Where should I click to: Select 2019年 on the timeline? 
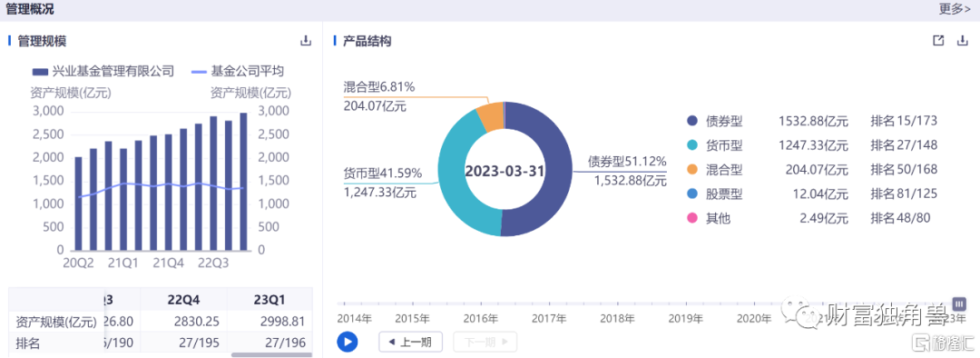[x=685, y=319]
